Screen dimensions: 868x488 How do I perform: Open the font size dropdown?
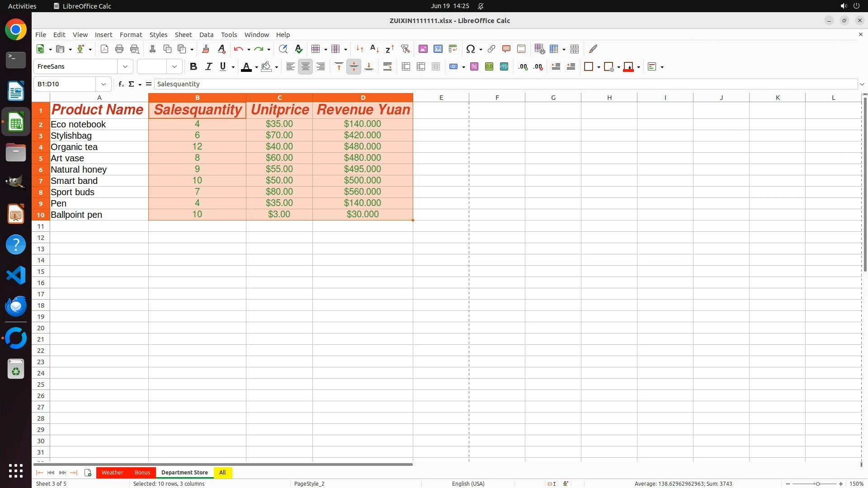[174, 67]
